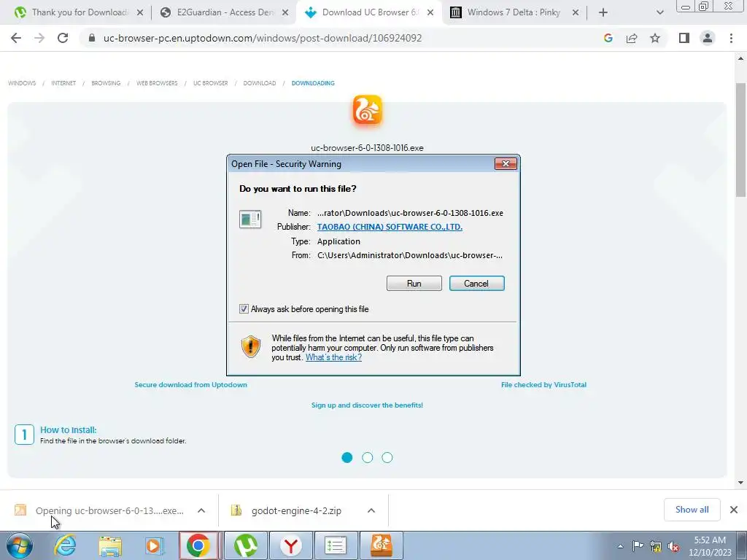Click Sign up and discover the benefits
Screen dimensions: 747x560
368,405
